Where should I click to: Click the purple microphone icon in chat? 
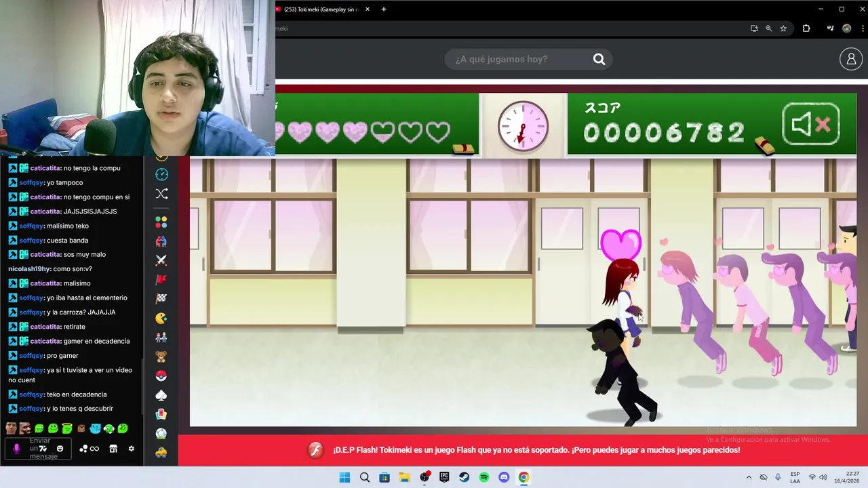(x=17, y=449)
